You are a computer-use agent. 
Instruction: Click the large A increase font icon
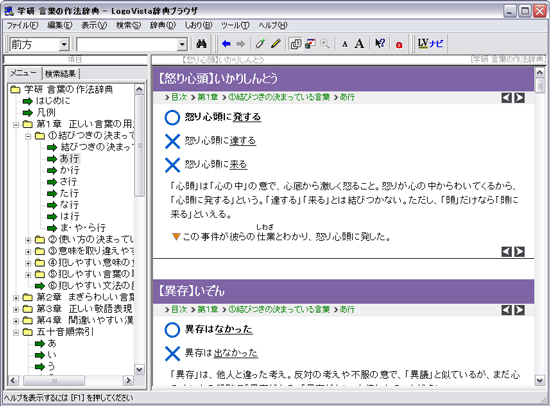(x=359, y=44)
